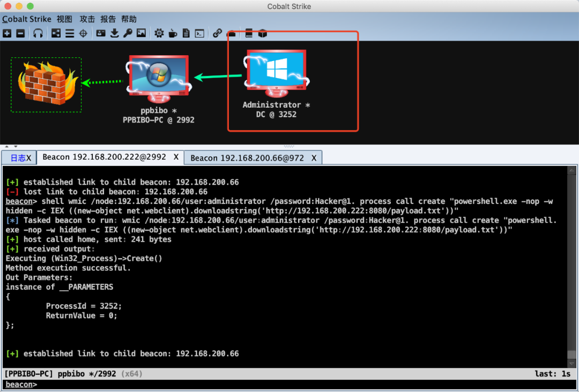
Task: Click the 'ReturnValue = 0;' output line
Action: [81, 315]
